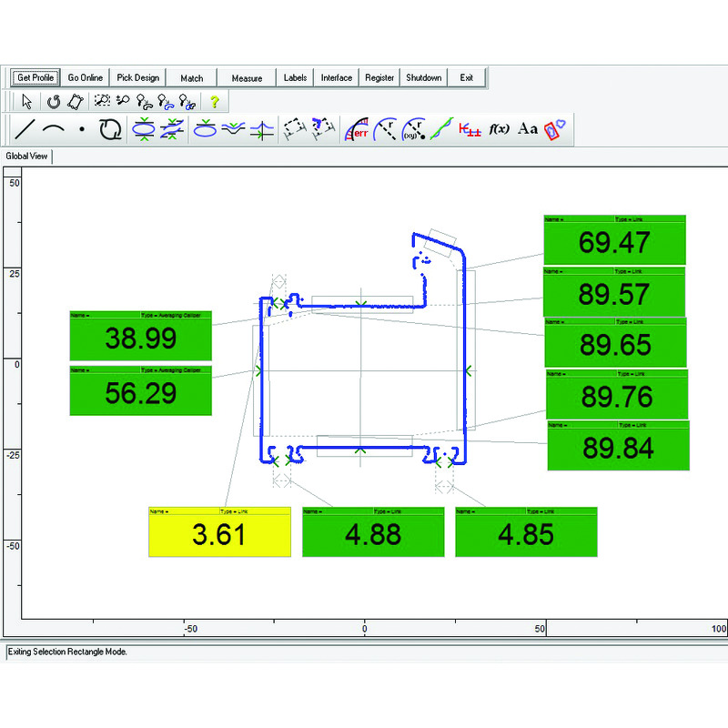Click the green 69.47 Link readout
This screenshot has height=728, width=728.
[613, 244]
